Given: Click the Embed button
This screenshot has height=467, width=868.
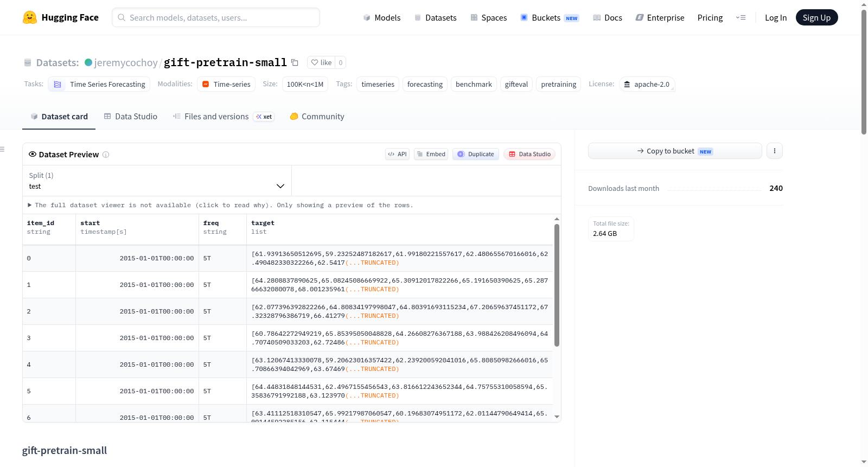Looking at the screenshot, I should [x=431, y=154].
